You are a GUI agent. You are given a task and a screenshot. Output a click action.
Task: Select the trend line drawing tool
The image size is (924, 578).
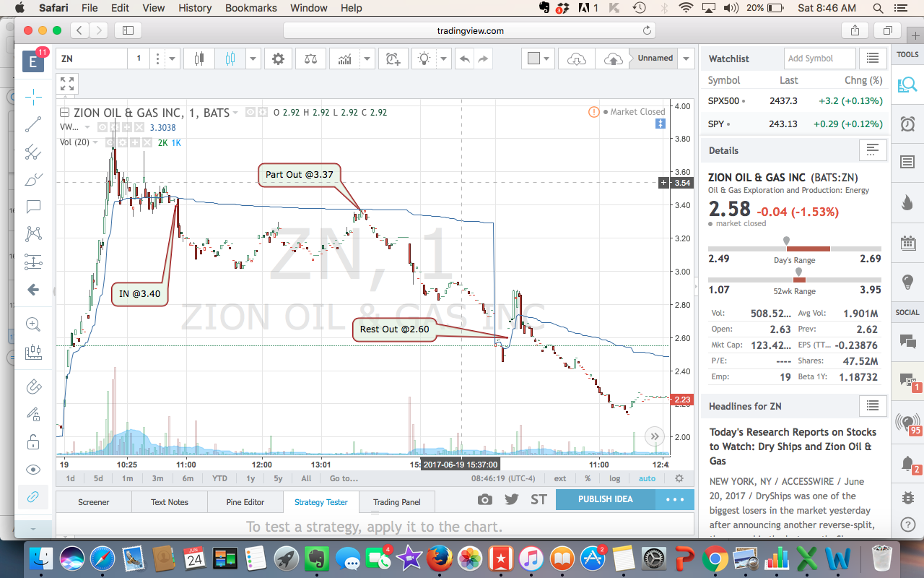click(33, 124)
